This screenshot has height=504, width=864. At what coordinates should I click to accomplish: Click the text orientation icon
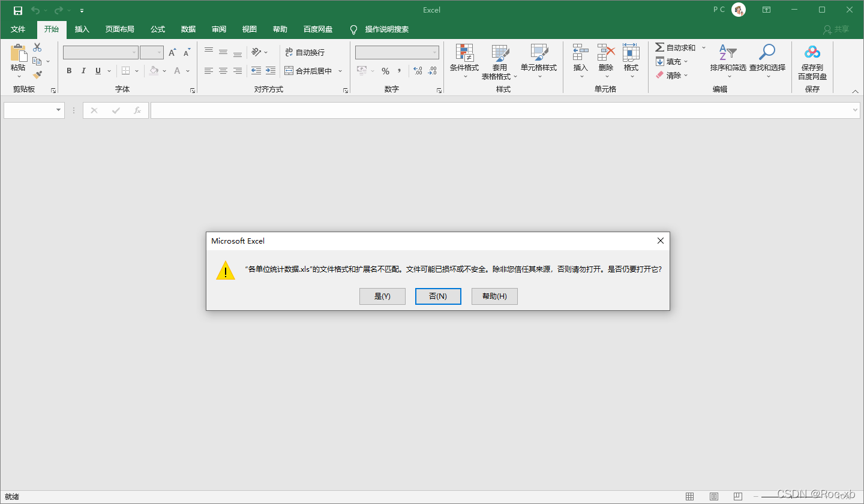(x=257, y=52)
